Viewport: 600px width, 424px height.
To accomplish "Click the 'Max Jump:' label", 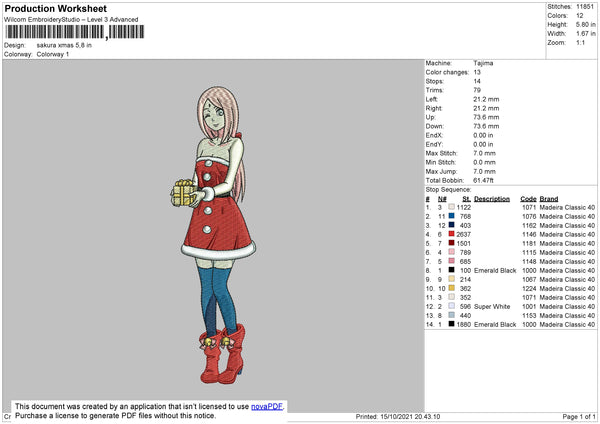I will [x=441, y=171].
